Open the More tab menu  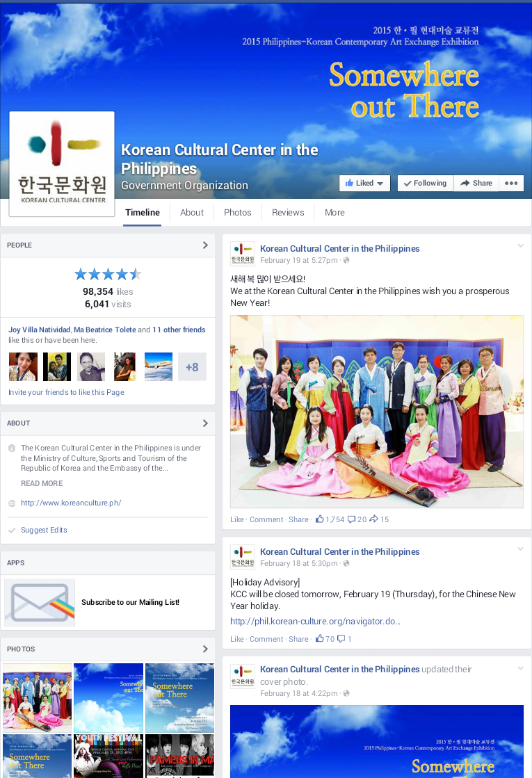334,212
